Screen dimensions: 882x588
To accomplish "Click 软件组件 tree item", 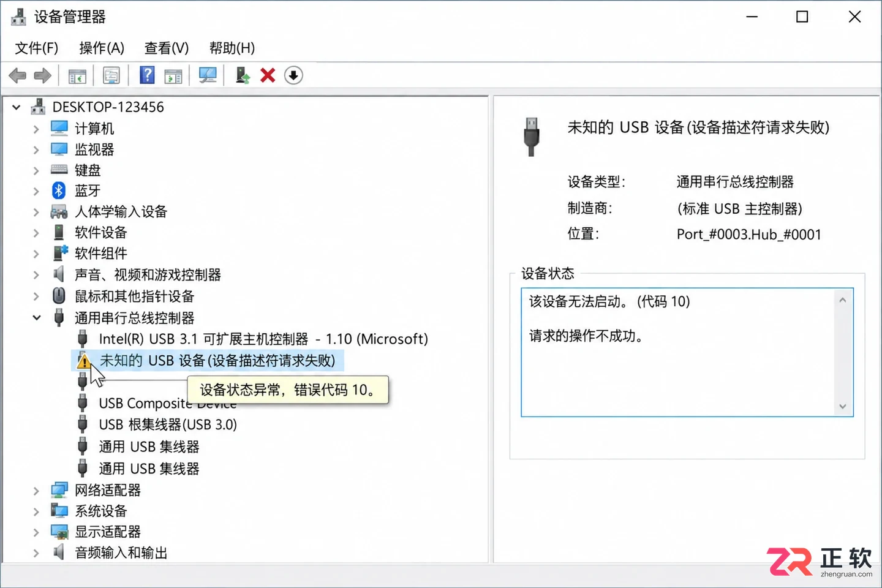I will point(101,254).
